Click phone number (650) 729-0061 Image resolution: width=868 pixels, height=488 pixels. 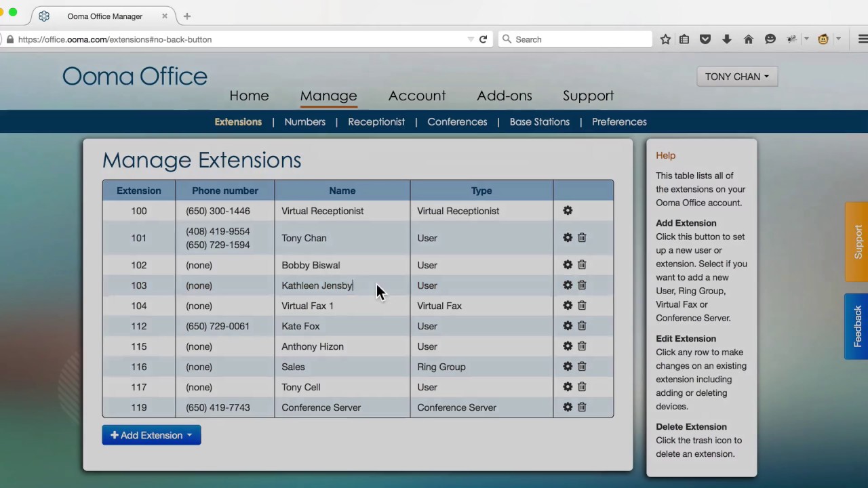(x=218, y=326)
